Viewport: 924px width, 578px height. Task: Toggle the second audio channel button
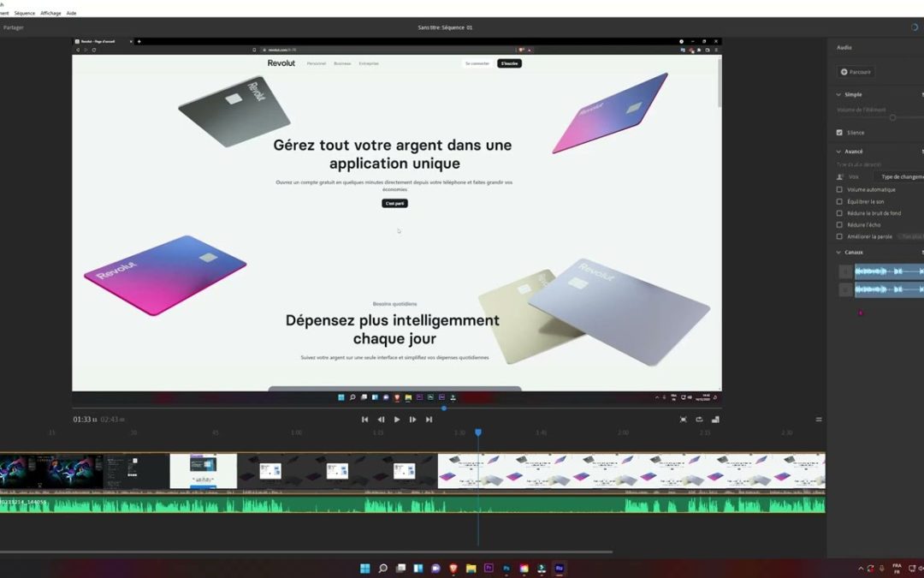pyautogui.click(x=845, y=289)
